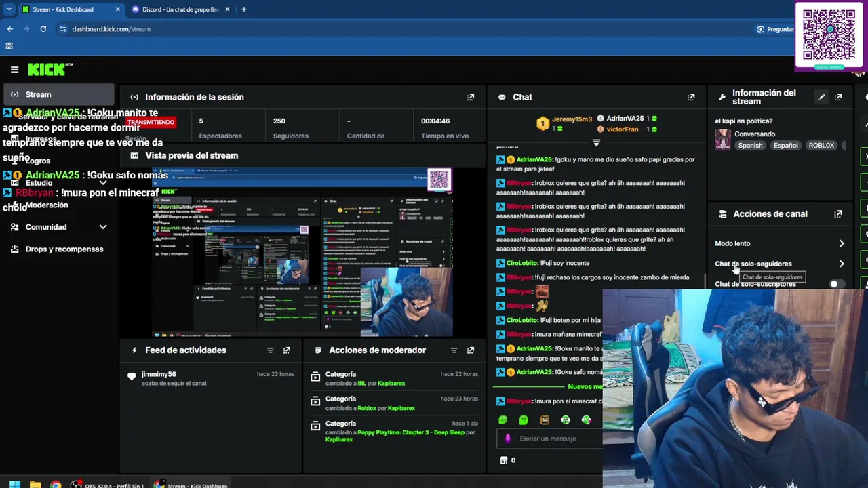Select Stream in the sidebar
The image size is (868, 488).
pos(59,94)
